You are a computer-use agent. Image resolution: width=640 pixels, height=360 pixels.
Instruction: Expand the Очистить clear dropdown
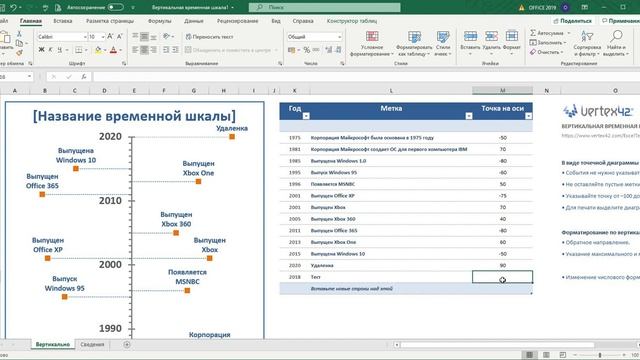coord(563,52)
